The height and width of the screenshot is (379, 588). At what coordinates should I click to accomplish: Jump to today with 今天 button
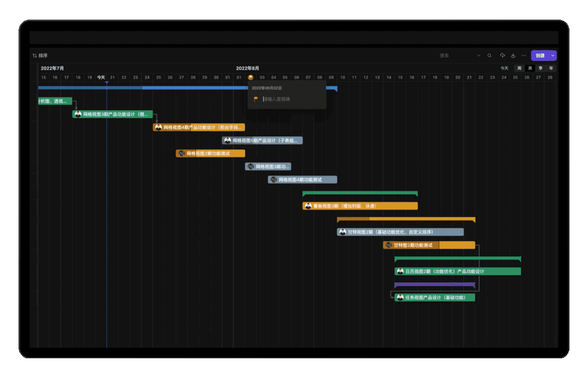pyautogui.click(x=504, y=68)
